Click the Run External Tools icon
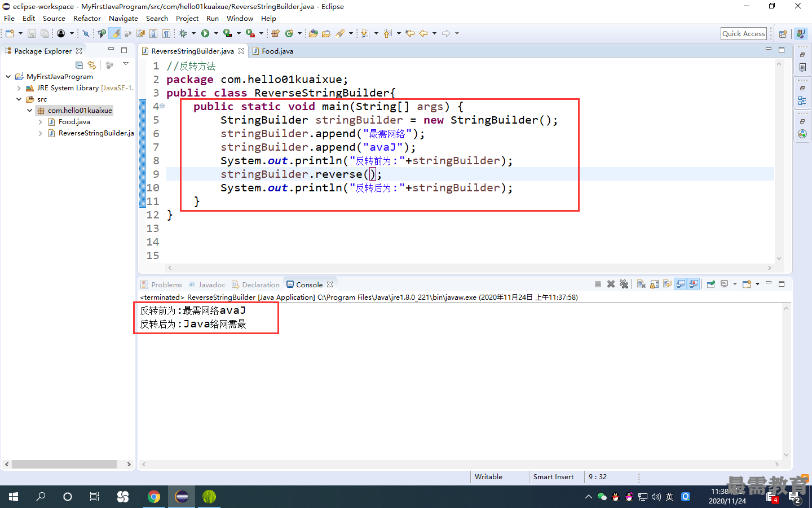Viewport: 812px width, 508px height. (250, 33)
